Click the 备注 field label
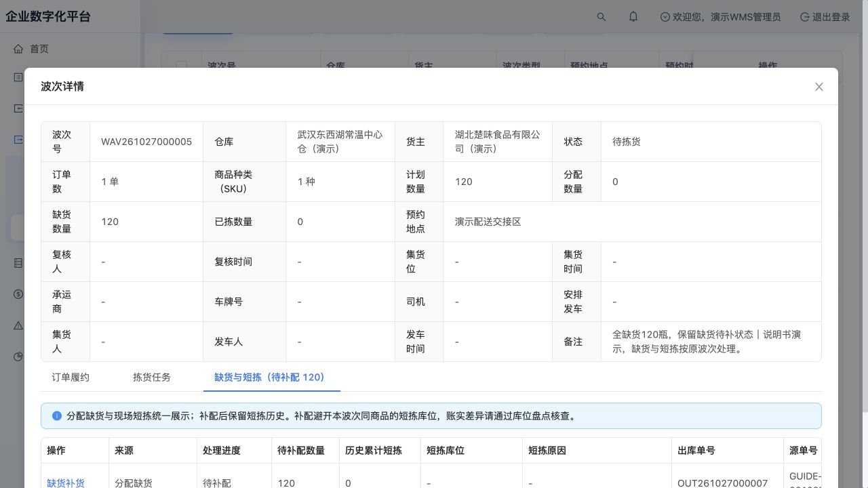This screenshot has height=488, width=868. 573,342
